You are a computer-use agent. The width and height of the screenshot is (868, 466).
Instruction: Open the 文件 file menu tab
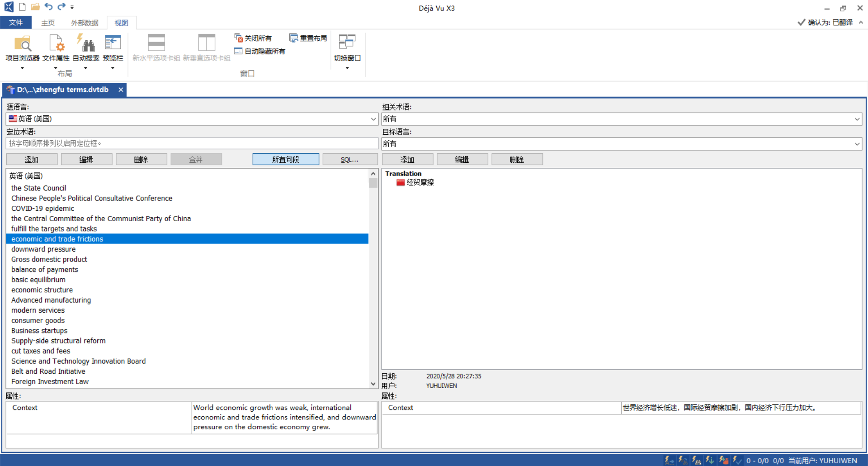tap(16, 22)
